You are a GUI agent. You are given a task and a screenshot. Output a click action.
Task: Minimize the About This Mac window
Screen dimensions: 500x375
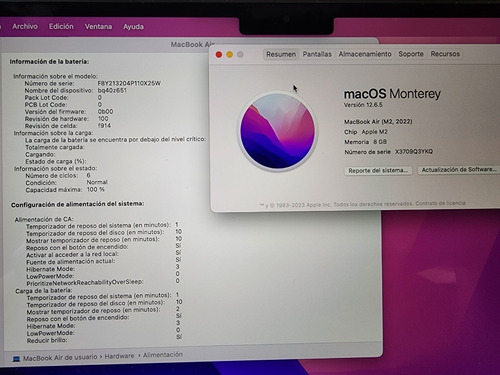(230, 54)
